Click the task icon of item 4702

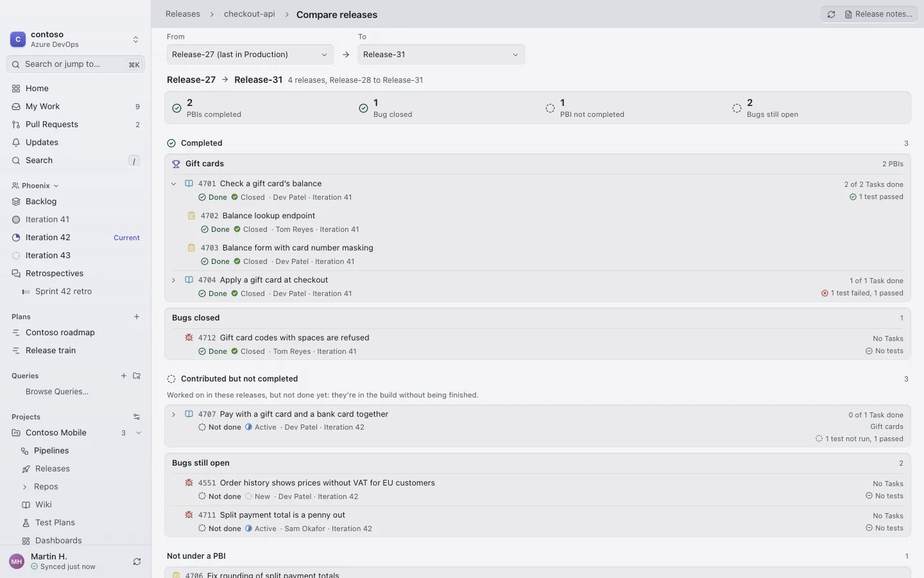[191, 216]
